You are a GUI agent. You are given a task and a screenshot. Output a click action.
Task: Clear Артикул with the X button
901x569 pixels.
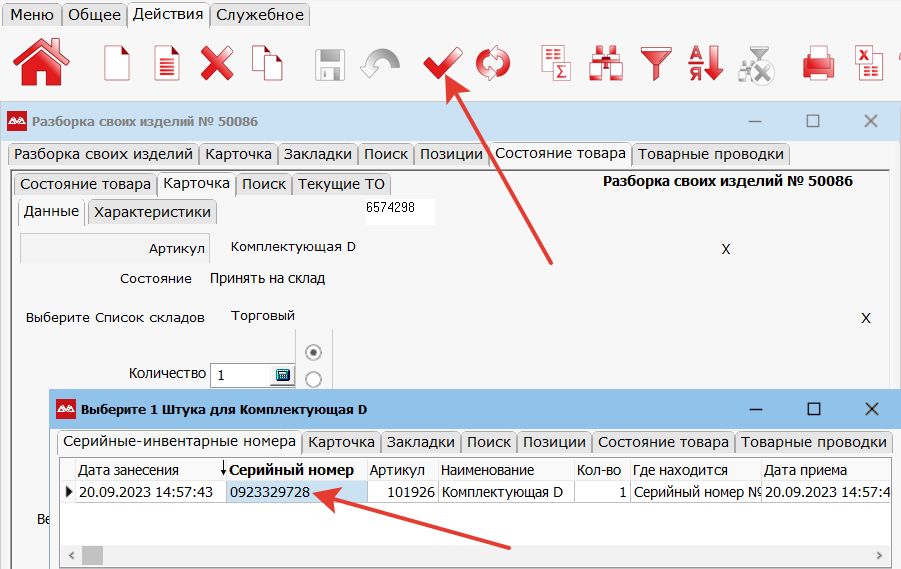[726, 249]
